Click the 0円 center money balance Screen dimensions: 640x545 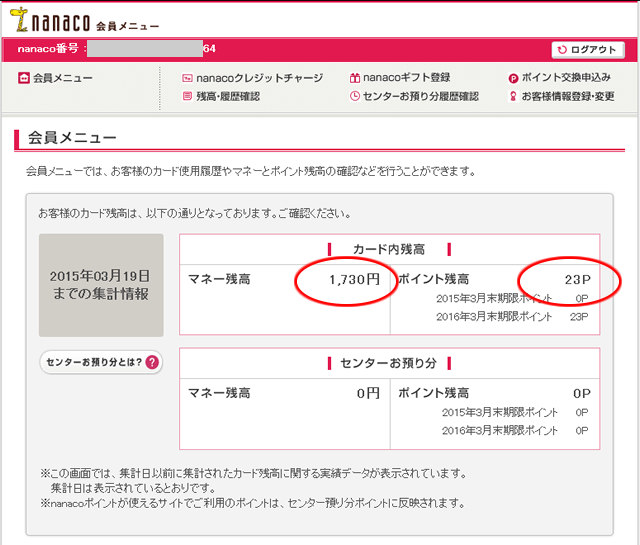(368, 394)
